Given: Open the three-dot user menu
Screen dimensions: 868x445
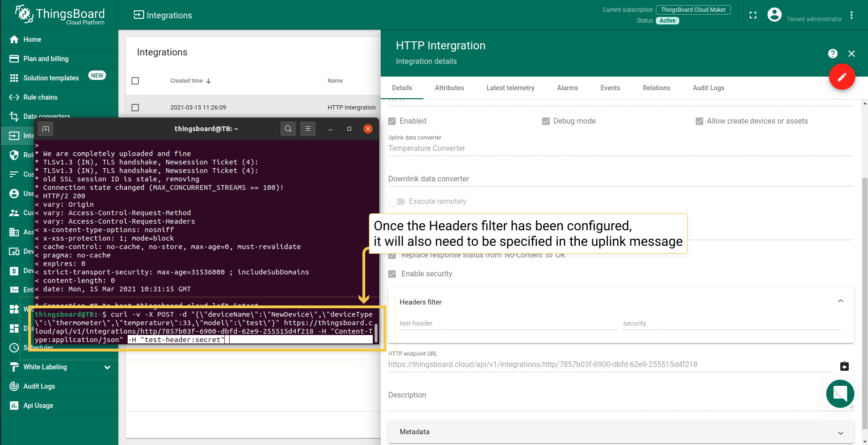Looking at the screenshot, I should [x=852, y=15].
